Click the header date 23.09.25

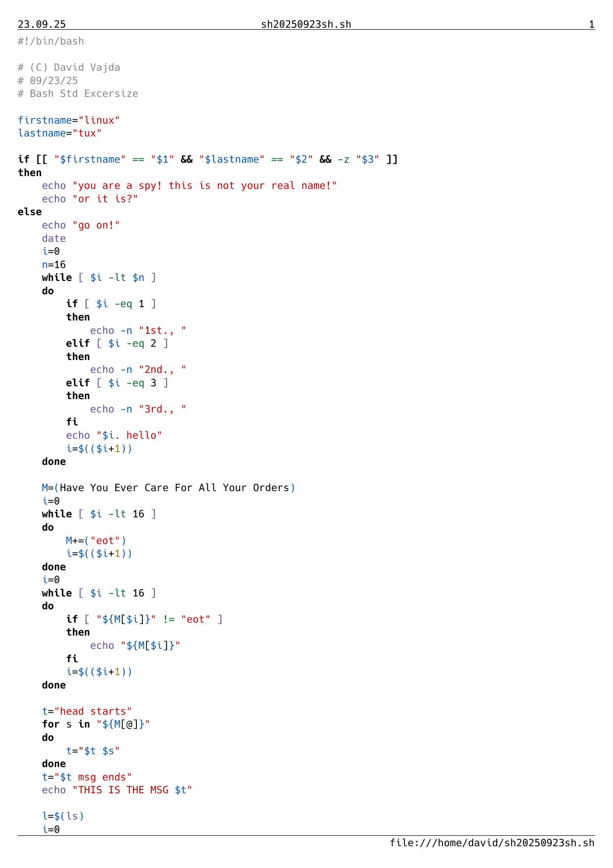pyautogui.click(x=42, y=24)
